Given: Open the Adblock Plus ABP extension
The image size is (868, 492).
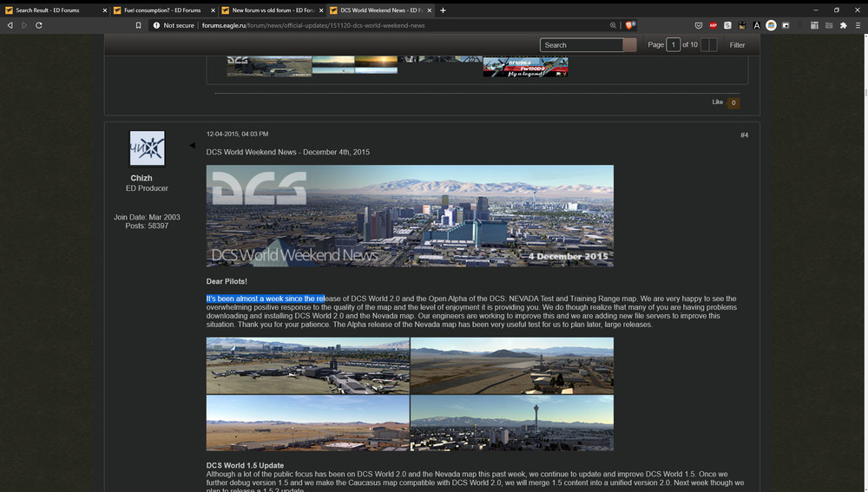Looking at the screenshot, I should pyautogui.click(x=713, y=25).
